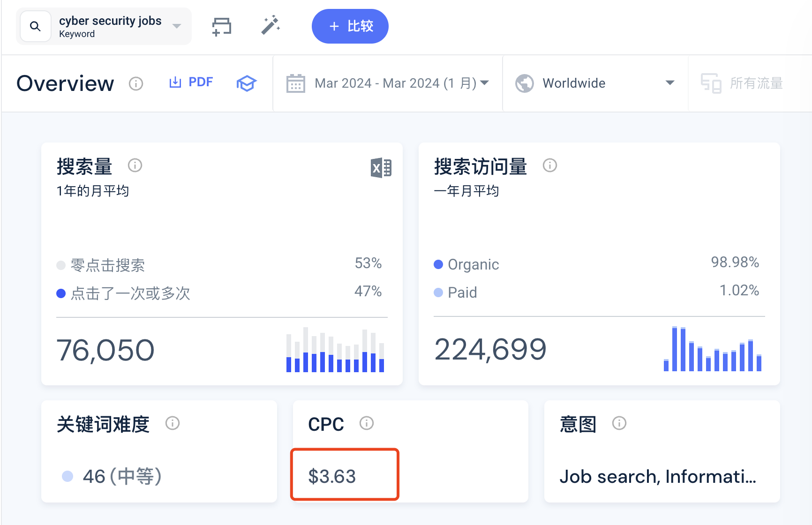Open the graduation cap learning icon

(247, 83)
